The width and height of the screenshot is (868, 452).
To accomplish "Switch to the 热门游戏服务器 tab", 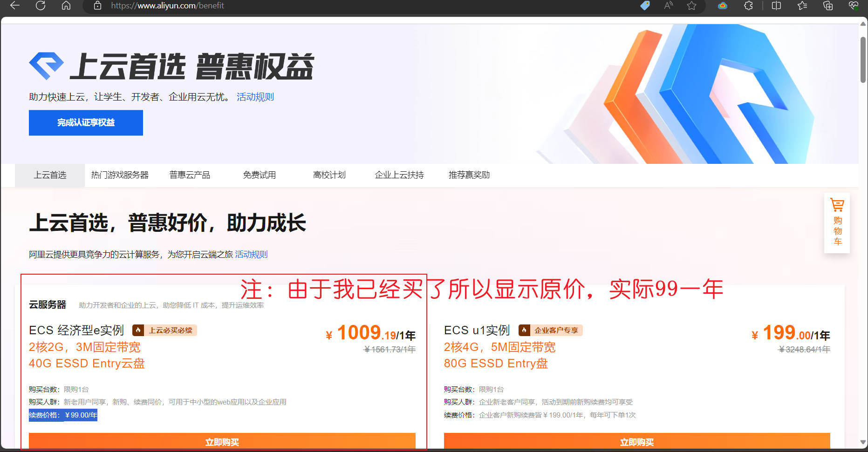I will 120,175.
